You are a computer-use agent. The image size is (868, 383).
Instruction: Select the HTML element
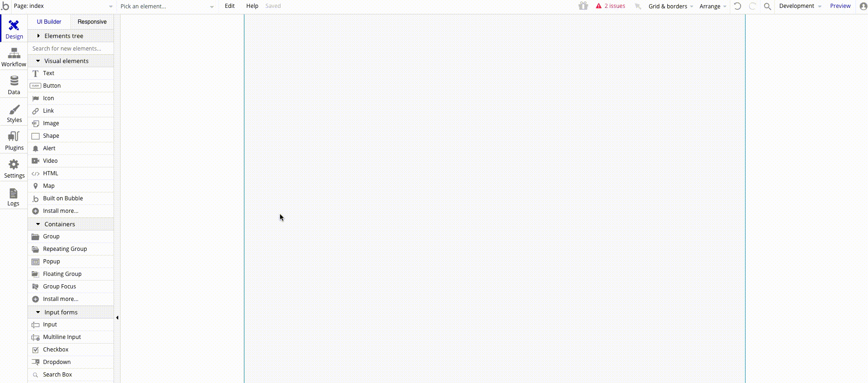[71, 173]
